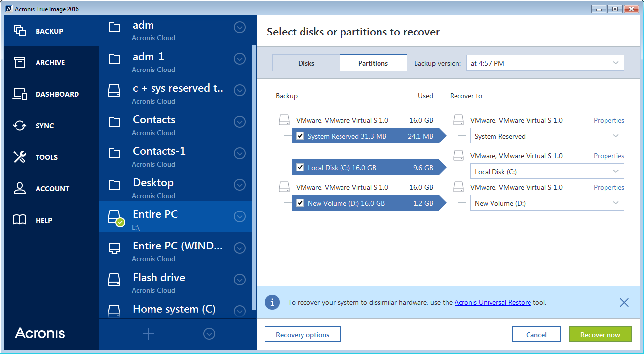This screenshot has height=354, width=644.
Task: Open the Archive section icon
Action: (20, 63)
